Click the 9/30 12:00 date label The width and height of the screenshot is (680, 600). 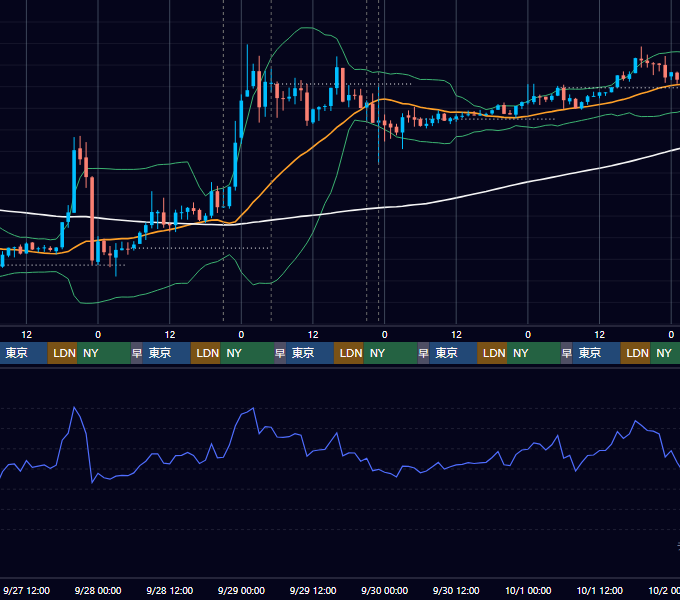click(x=456, y=590)
